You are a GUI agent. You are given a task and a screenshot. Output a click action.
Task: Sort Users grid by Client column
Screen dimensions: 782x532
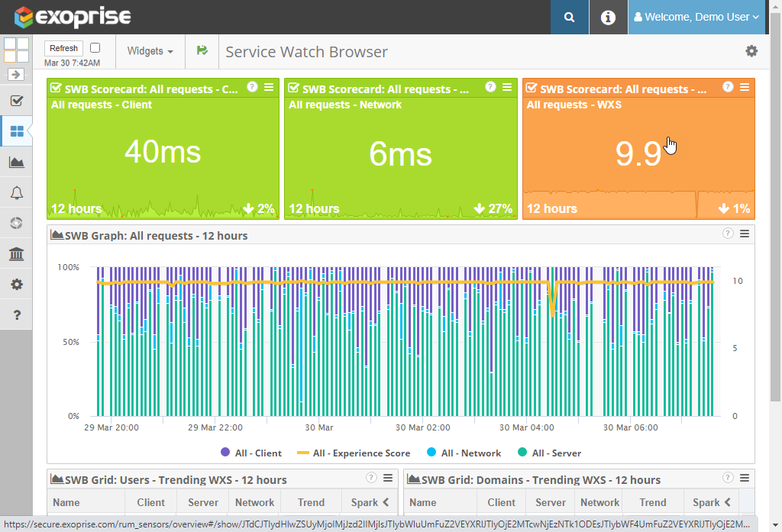(x=150, y=502)
